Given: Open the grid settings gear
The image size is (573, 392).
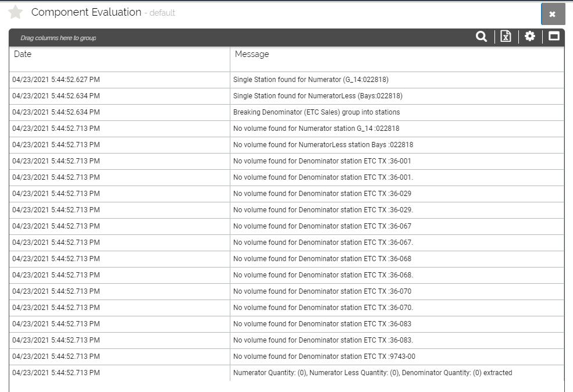Looking at the screenshot, I should click(529, 37).
